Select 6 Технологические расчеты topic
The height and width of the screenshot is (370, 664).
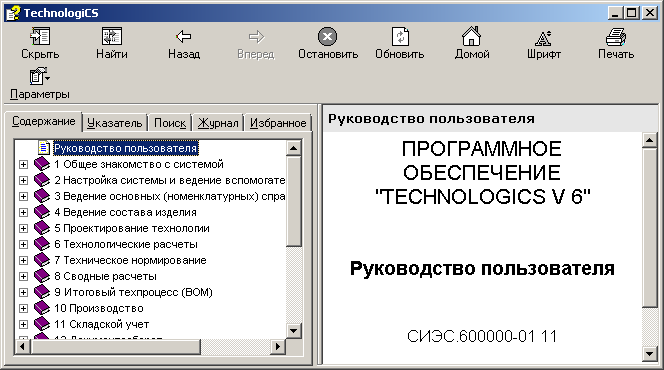point(126,244)
